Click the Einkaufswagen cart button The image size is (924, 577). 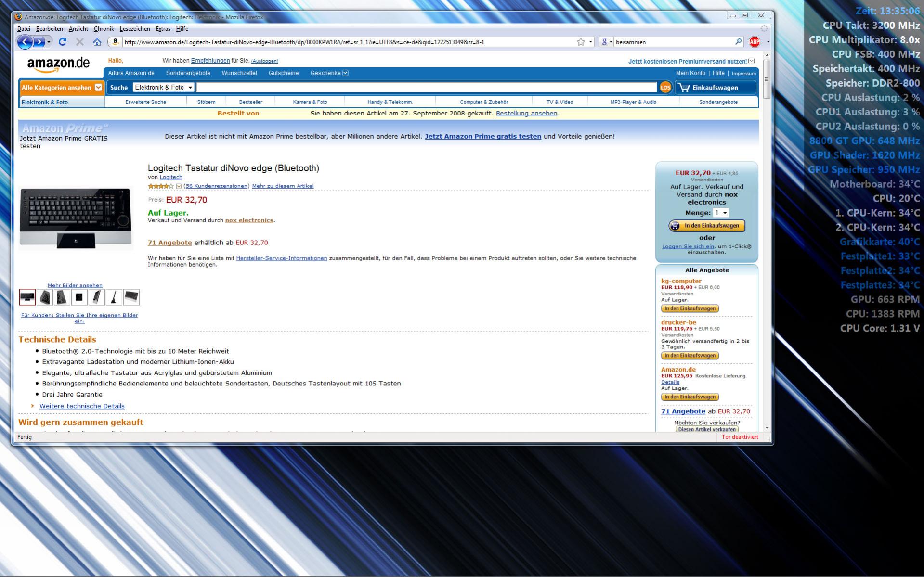click(716, 88)
